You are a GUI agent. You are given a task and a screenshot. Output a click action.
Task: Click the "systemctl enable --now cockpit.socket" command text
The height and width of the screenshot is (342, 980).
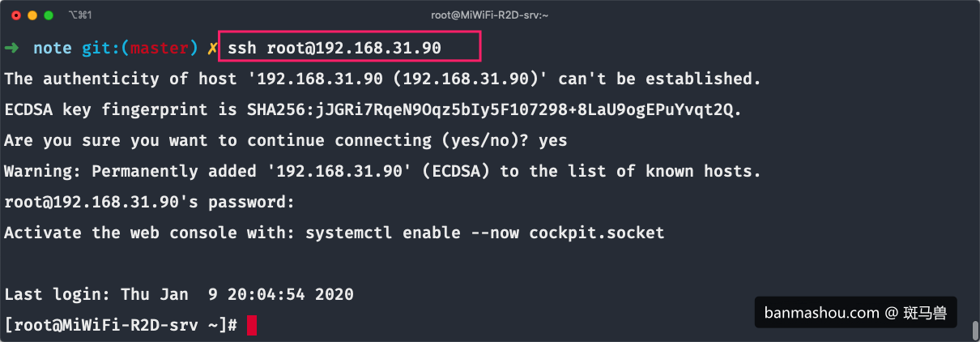pos(484,233)
